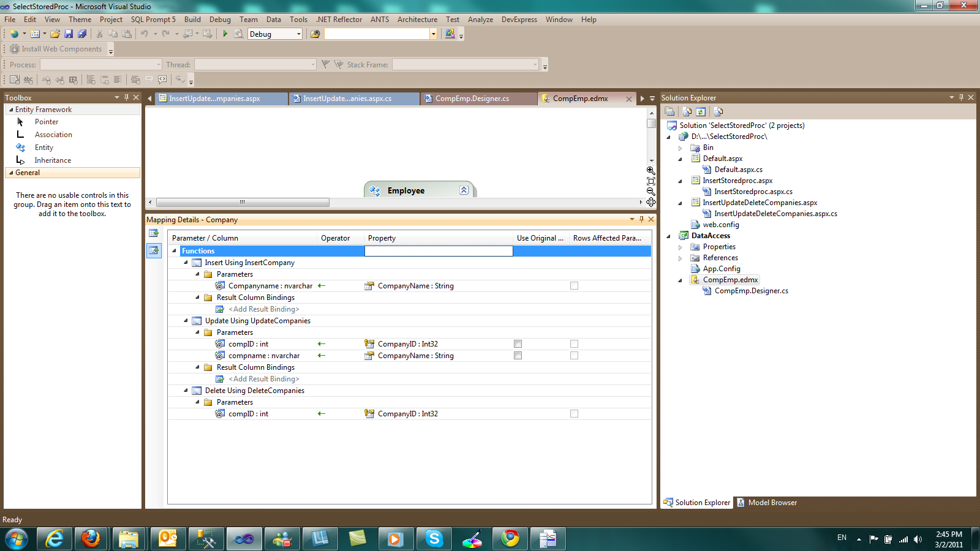Click Nest Related Files icon in Solution Explorer
980x551 pixels.
[687, 111]
